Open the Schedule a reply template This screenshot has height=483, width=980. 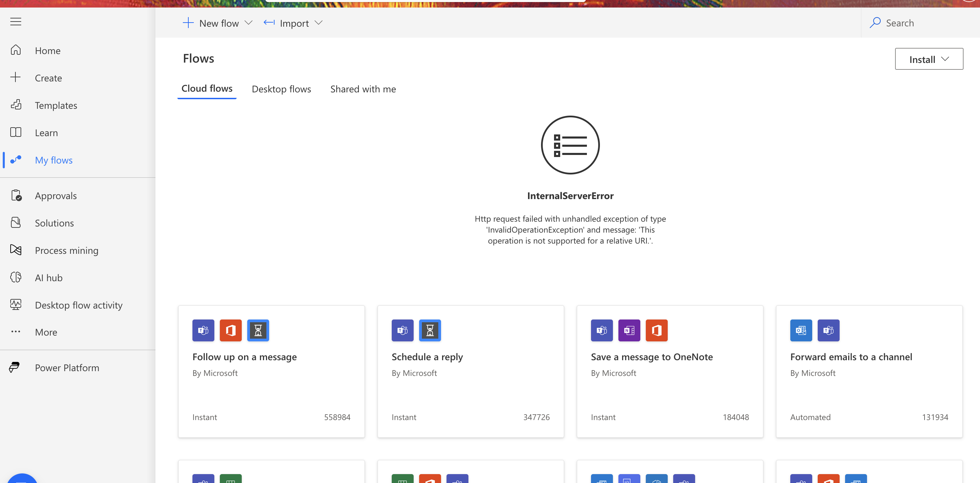coord(470,371)
